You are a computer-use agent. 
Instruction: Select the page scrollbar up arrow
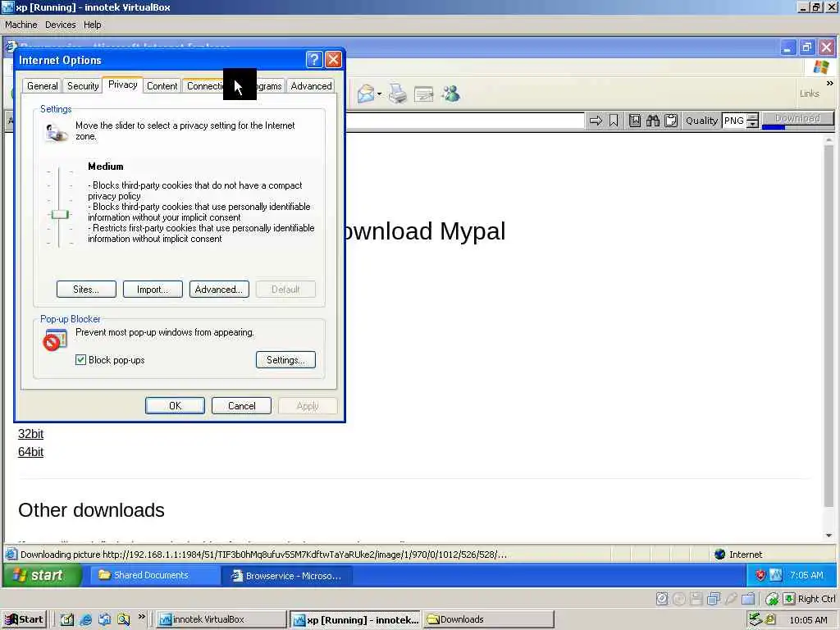point(829,139)
